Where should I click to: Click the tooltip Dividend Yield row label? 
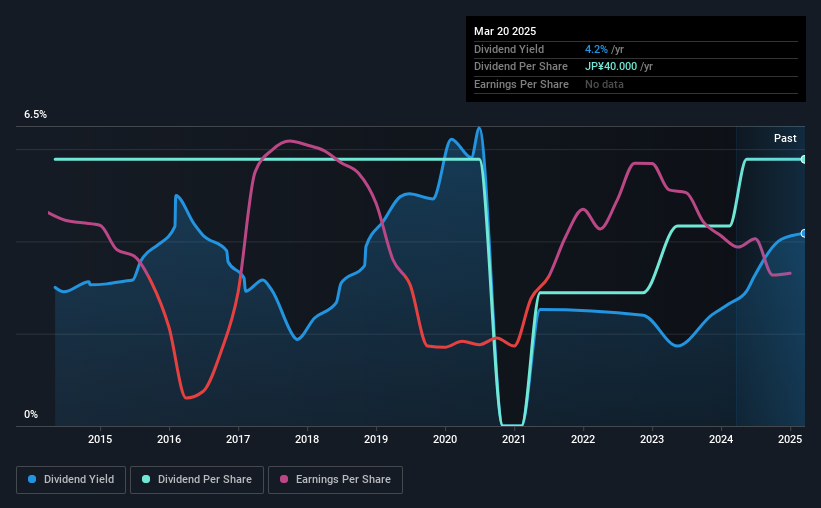pos(509,49)
